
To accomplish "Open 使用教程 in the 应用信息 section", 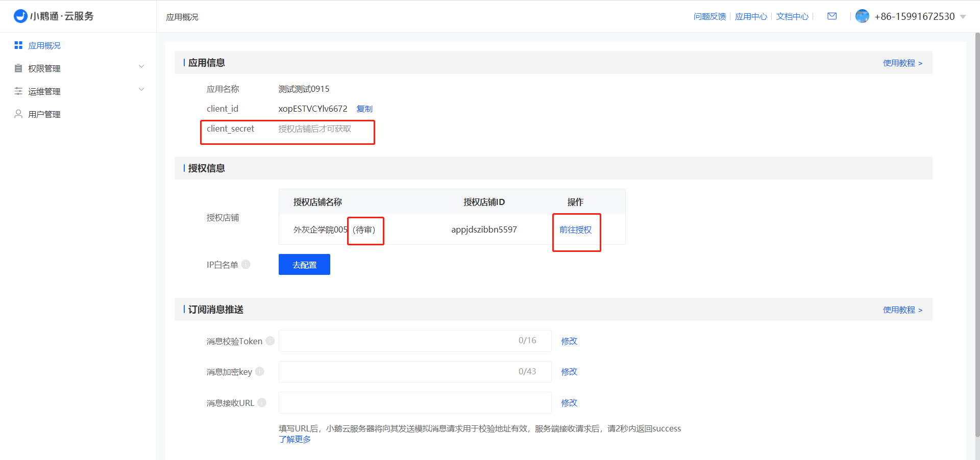I will pyautogui.click(x=902, y=63).
